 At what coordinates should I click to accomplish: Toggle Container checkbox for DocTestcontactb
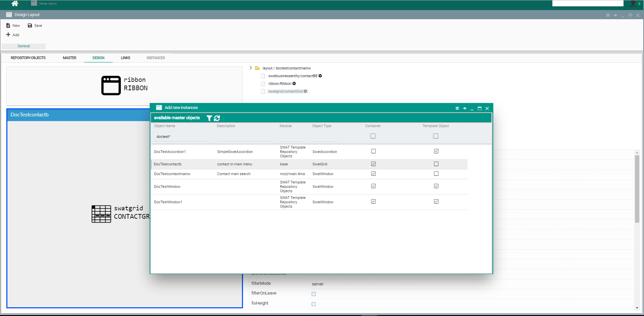373,164
